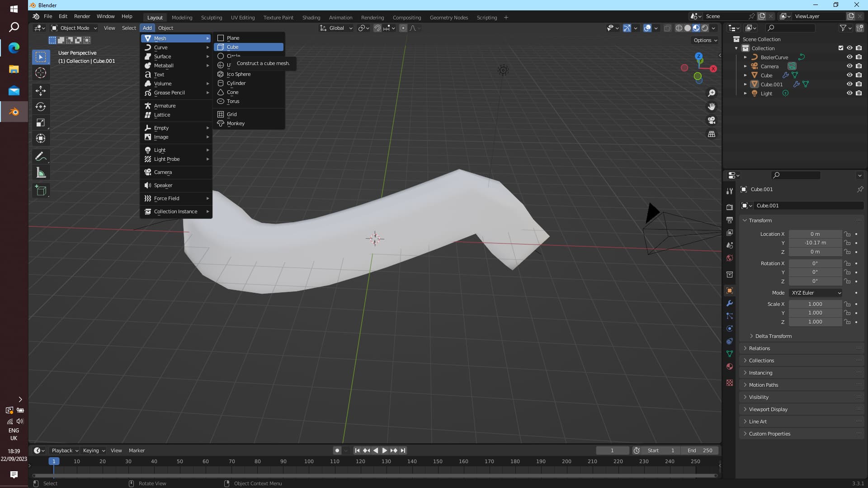Expand the Delta Transform panel

(774, 336)
